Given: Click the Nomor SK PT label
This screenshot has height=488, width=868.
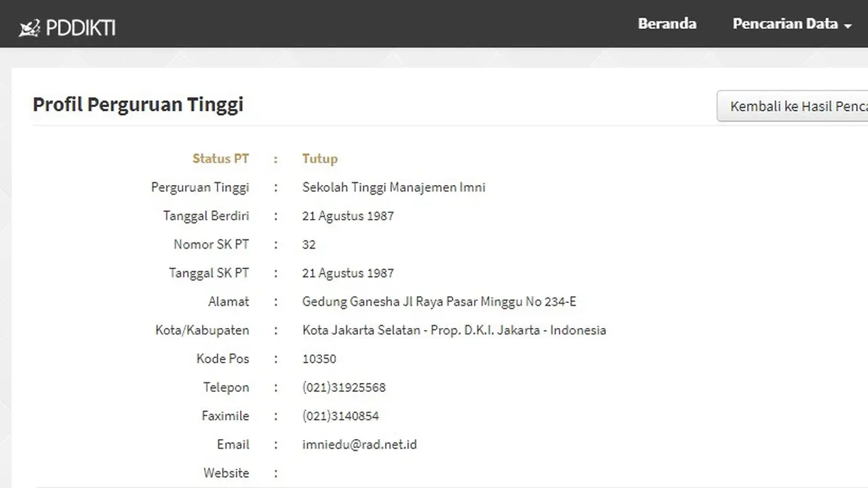Looking at the screenshot, I should click(x=212, y=244).
